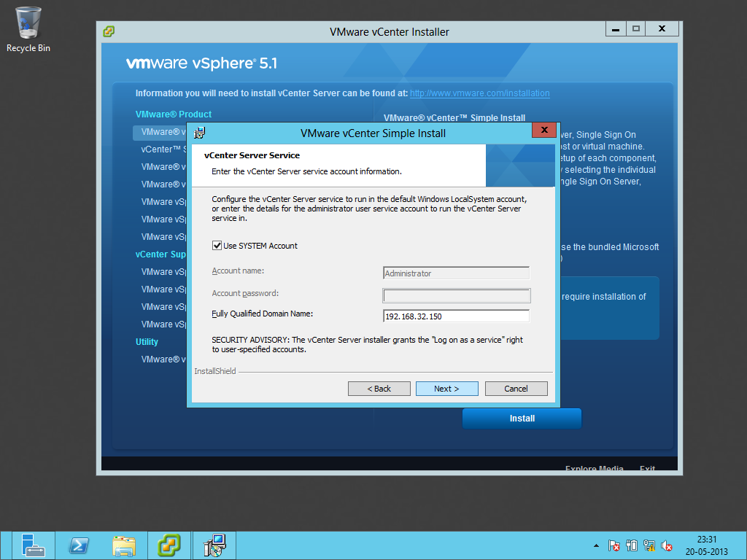Open the taskbar clock showing 23:31
The image size is (747, 560).
[x=706, y=545]
